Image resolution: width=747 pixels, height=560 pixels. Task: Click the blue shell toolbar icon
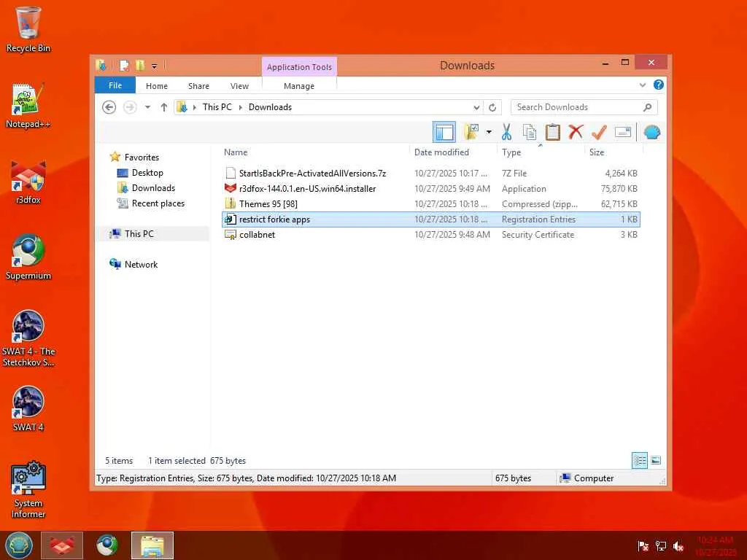(x=651, y=132)
